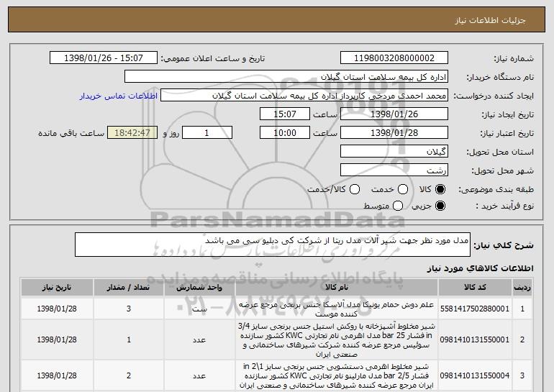
Task: Click the شماره نیاز field 1198003208000002
Action: 394,58
